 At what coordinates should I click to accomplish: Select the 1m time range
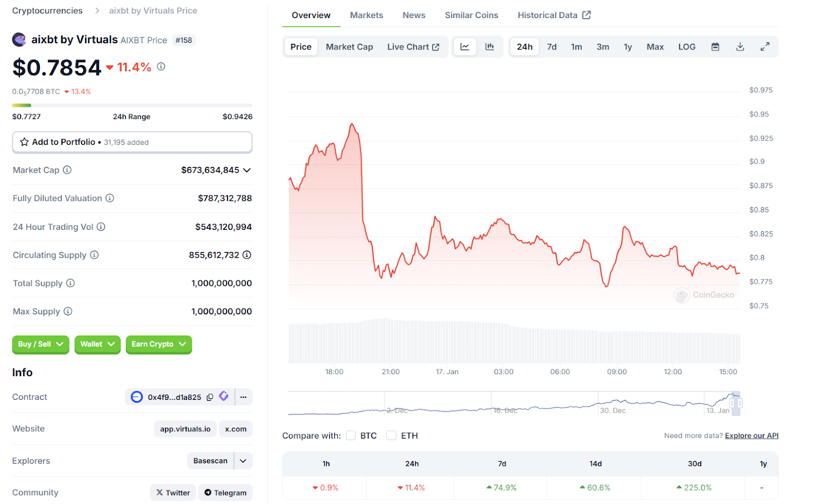click(x=576, y=47)
